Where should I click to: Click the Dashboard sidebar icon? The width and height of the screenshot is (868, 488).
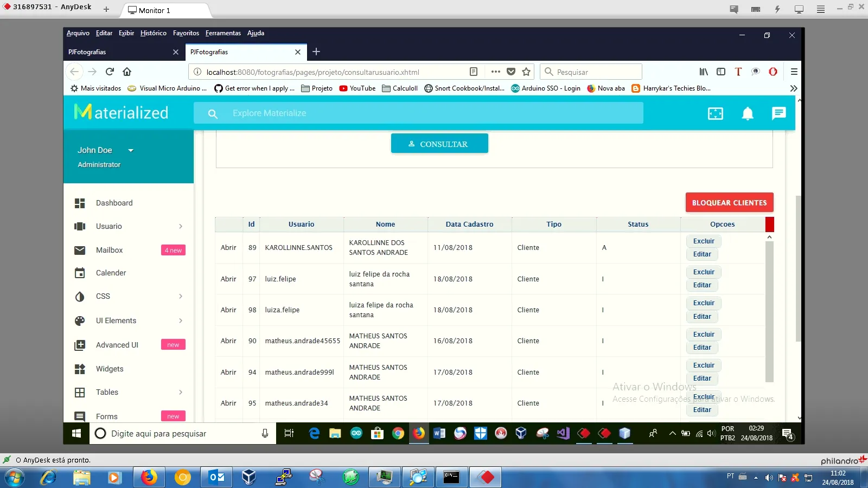tap(80, 203)
